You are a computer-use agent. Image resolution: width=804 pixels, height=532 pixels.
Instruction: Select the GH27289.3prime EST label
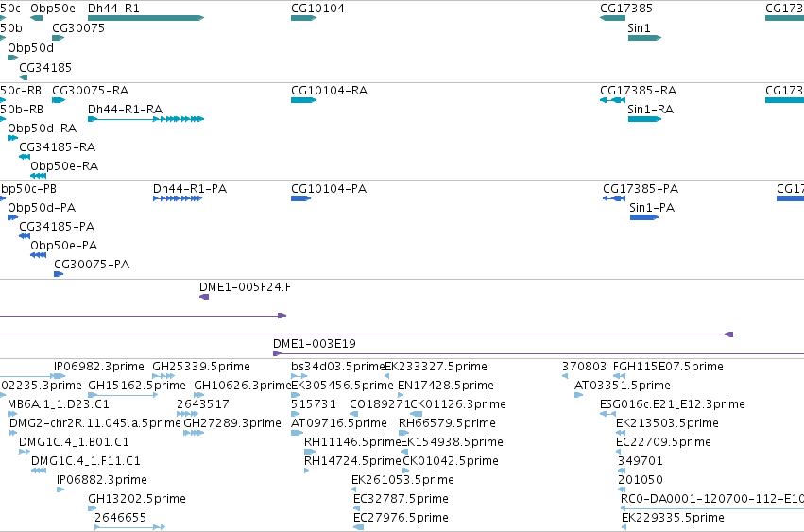point(232,423)
